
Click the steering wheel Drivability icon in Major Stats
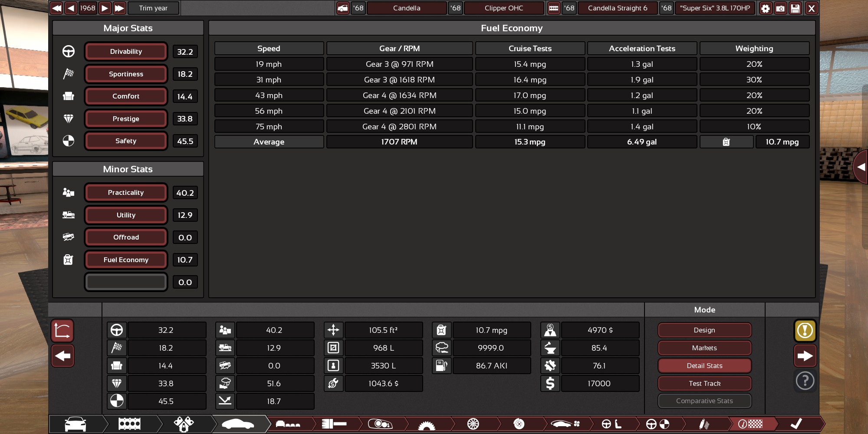[x=69, y=52]
